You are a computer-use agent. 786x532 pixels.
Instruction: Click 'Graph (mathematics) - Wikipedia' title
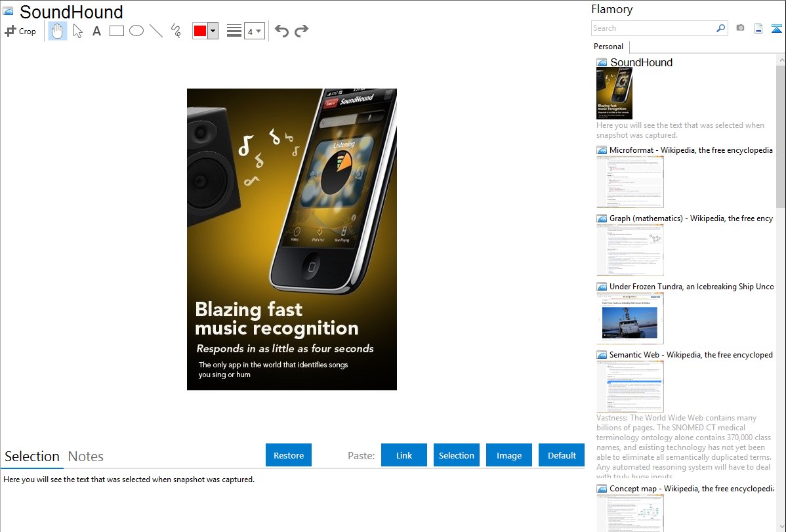pos(692,218)
